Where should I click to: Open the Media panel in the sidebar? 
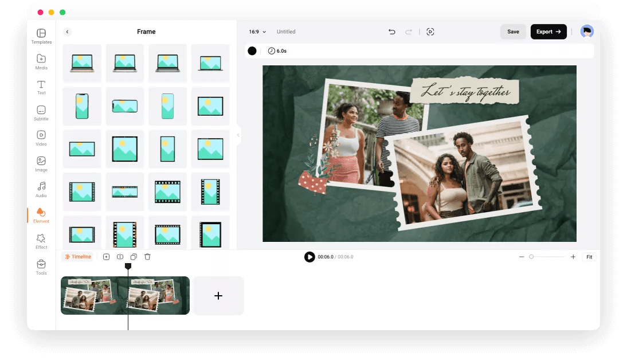[x=41, y=62]
